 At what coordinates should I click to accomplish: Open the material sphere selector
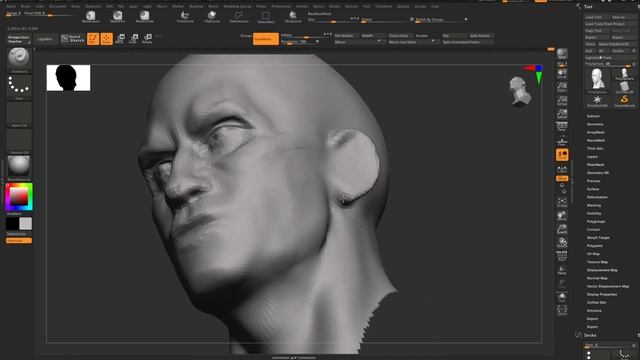(x=19, y=167)
